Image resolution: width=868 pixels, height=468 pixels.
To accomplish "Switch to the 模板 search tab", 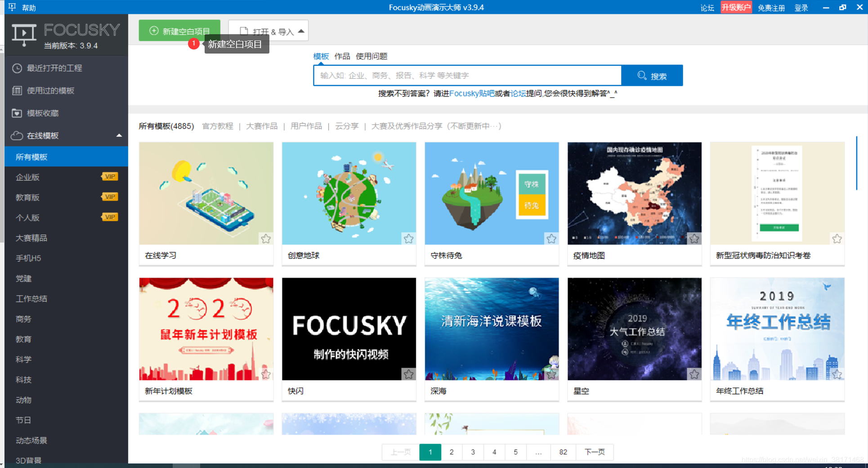I will click(321, 56).
